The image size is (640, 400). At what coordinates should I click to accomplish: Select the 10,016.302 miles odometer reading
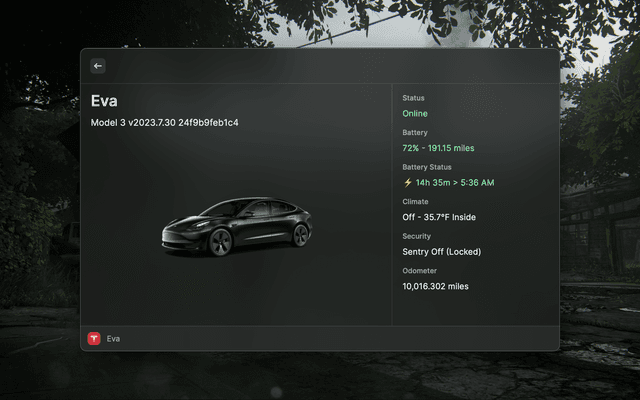[x=435, y=286]
